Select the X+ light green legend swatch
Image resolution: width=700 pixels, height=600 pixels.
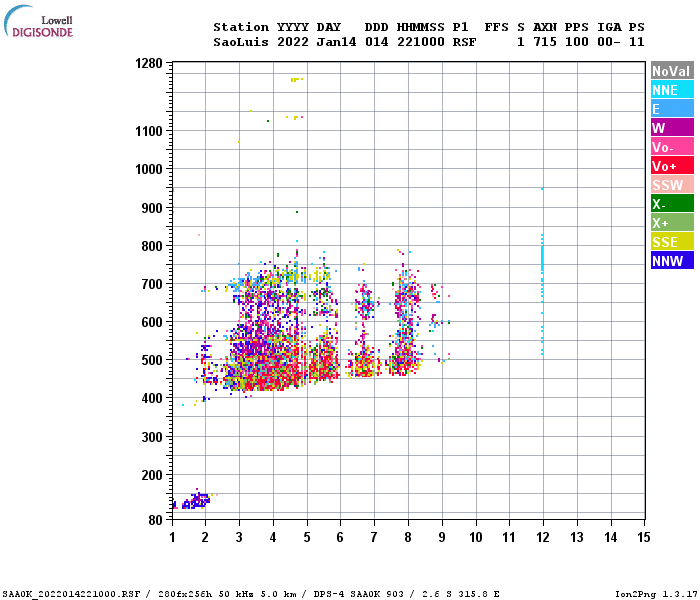click(x=672, y=222)
